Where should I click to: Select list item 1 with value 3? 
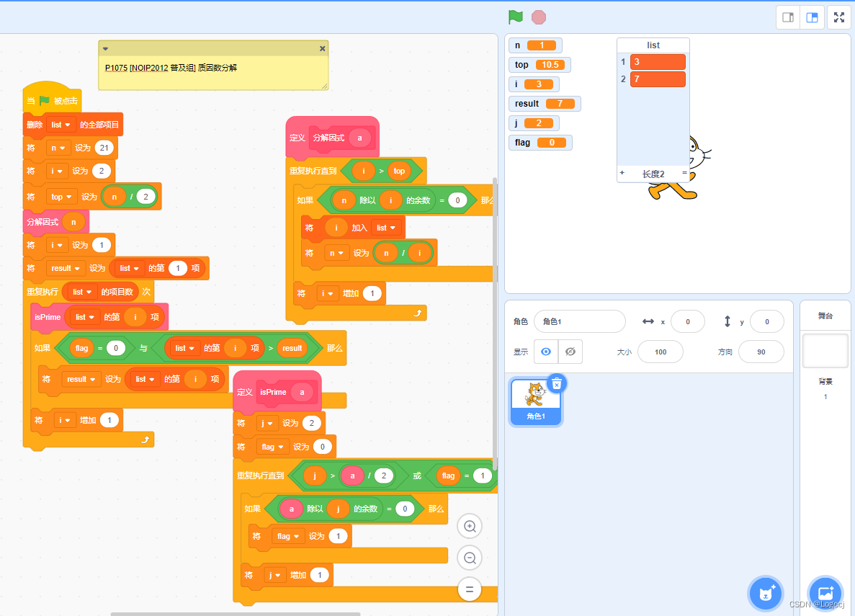coord(658,62)
